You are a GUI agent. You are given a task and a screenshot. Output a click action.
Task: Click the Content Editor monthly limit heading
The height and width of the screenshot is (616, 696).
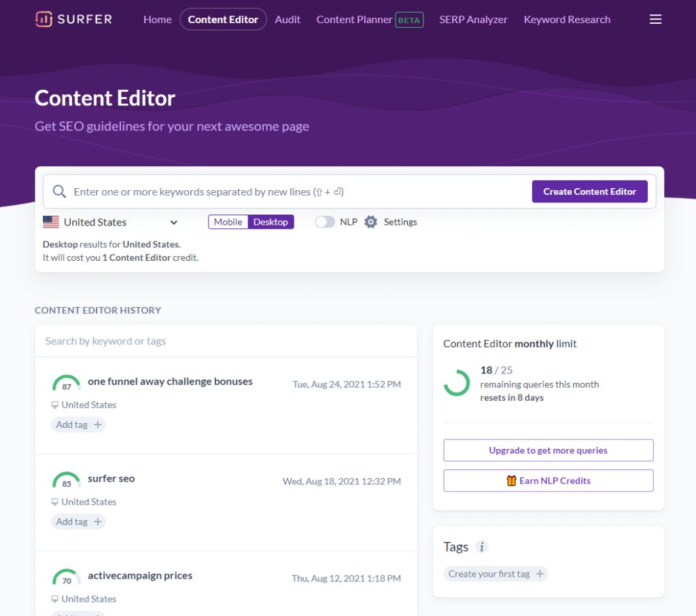click(510, 344)
